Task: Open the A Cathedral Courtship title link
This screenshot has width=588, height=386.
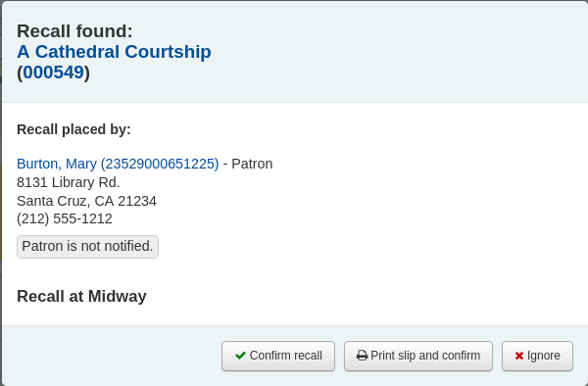Action: coord(114,52)
